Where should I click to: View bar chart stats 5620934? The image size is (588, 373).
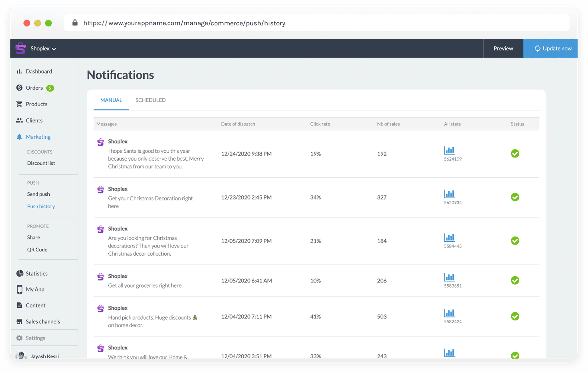point(449,194)
